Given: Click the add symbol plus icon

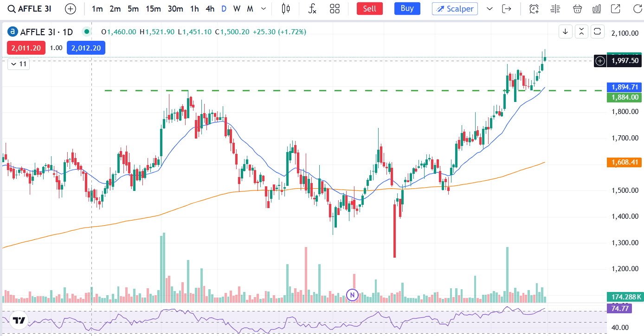Looking at the screenshot, I should (71, 8).
